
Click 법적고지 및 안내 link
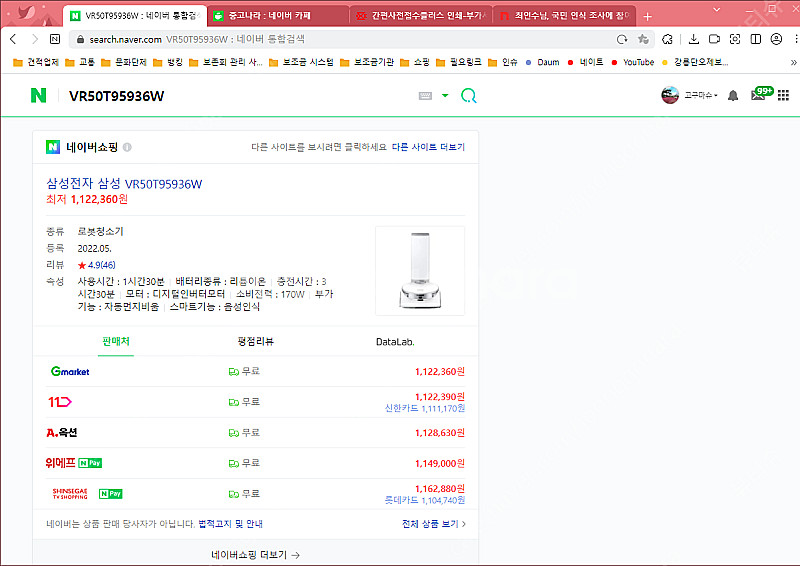coord(230,524)
